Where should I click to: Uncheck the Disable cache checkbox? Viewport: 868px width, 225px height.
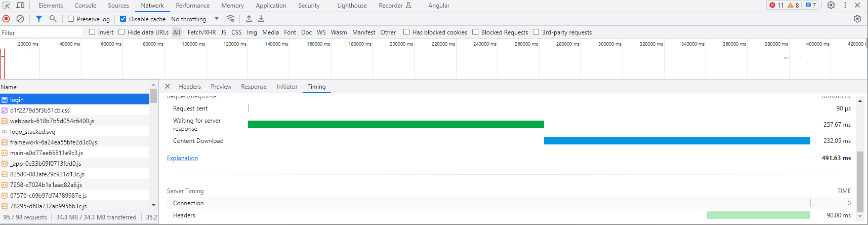[123, 19]
